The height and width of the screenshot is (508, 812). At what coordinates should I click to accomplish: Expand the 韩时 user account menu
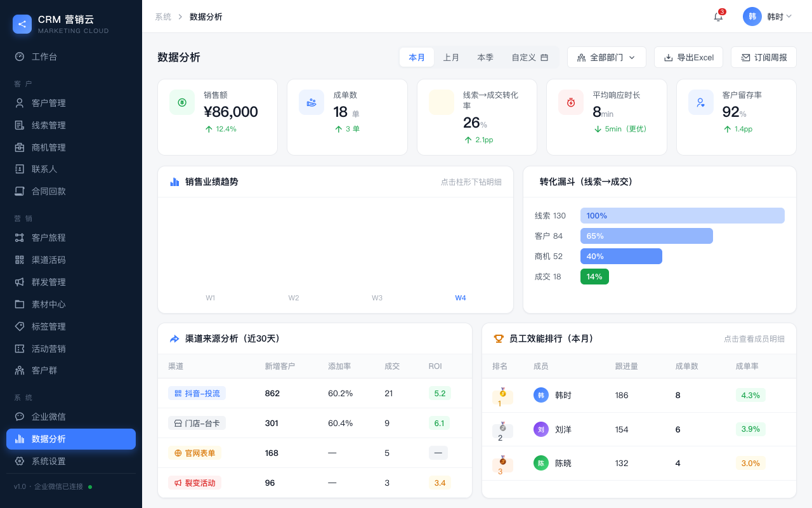(769, 17)
